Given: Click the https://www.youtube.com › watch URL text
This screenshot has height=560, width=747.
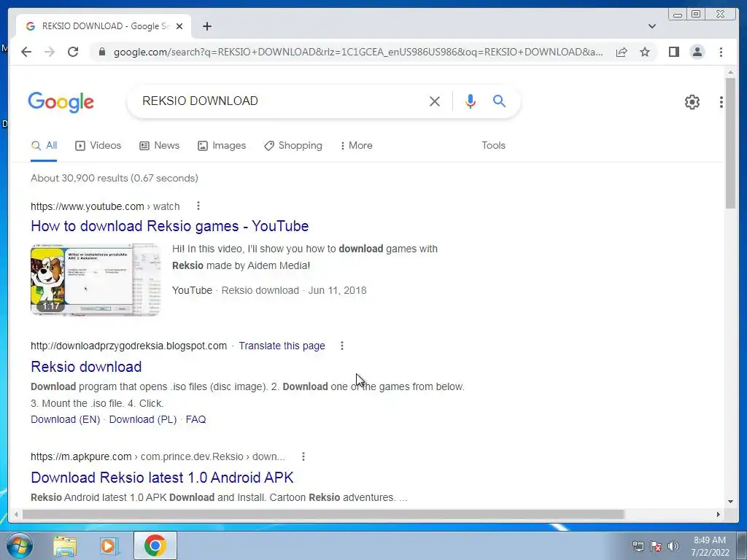Looking at the screenshot, I should click(x=105, y=206).
